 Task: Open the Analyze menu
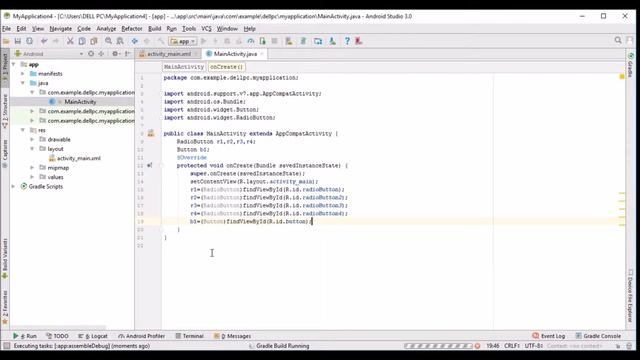[x=106, y=29]
